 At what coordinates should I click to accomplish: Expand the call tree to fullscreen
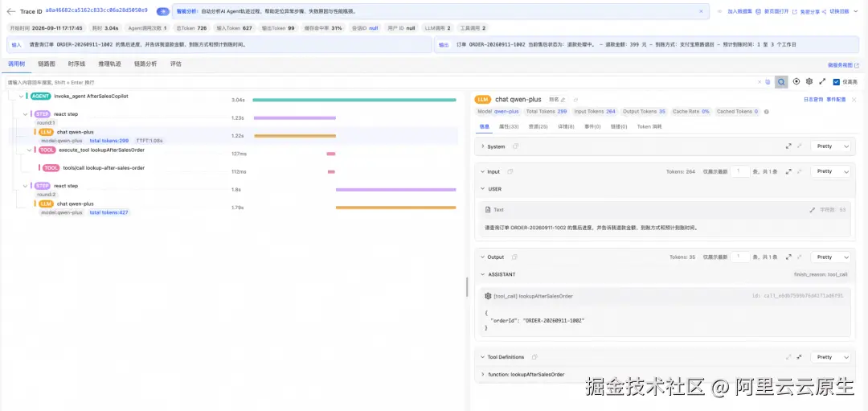(822, 81)
